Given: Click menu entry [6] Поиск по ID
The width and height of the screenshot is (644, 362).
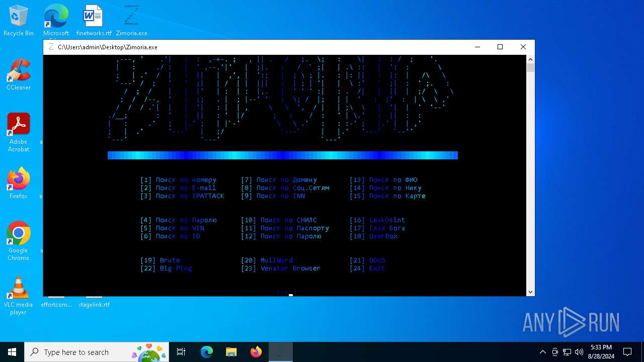Looking at the screenshot, I should 170,236.
